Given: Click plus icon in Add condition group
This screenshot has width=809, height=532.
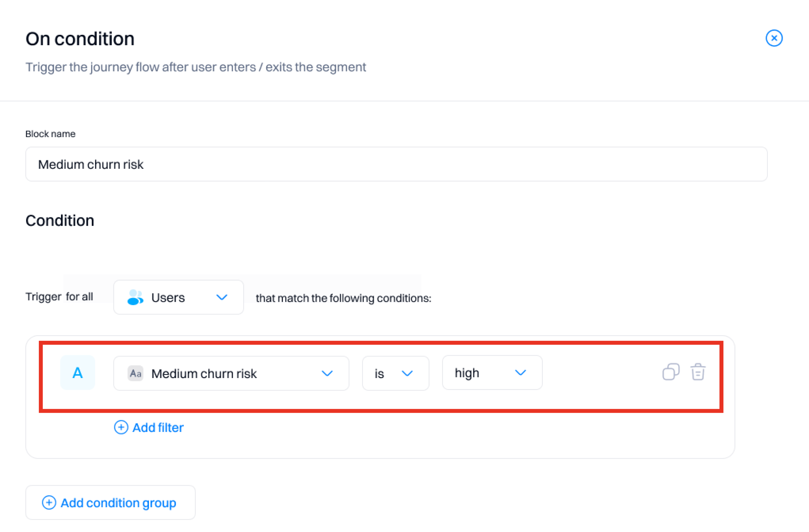Looking at the screenshot, I should (x=49, y=502).
